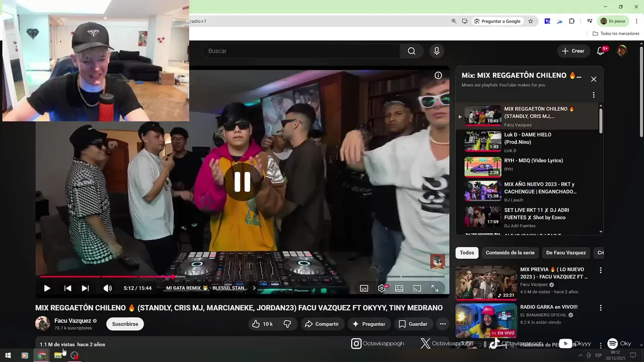This screenshot has height=362, width=644.
Task: Select Luk D - DAME HIELO in playlist
Action: [528, 142]
